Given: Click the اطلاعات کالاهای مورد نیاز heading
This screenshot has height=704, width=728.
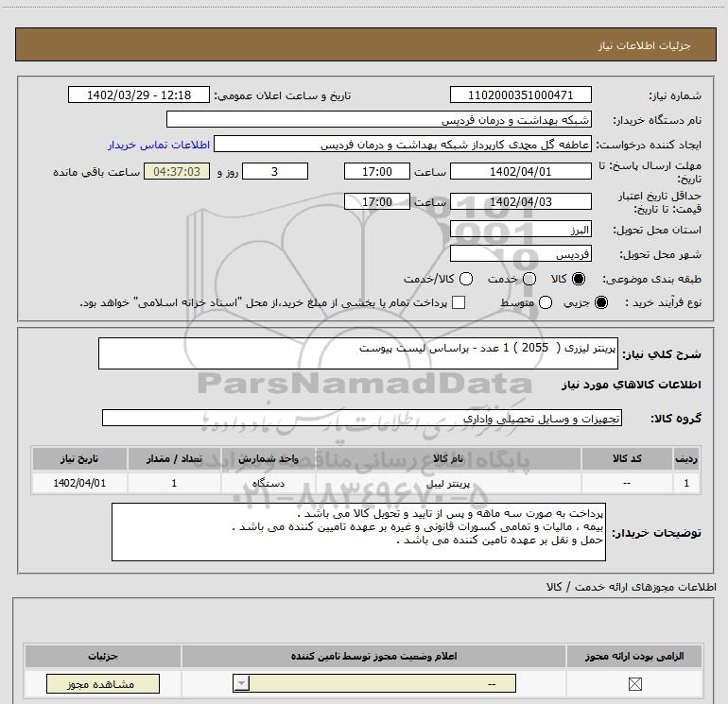Looking at the screenshot, I should tap(631, 385).
